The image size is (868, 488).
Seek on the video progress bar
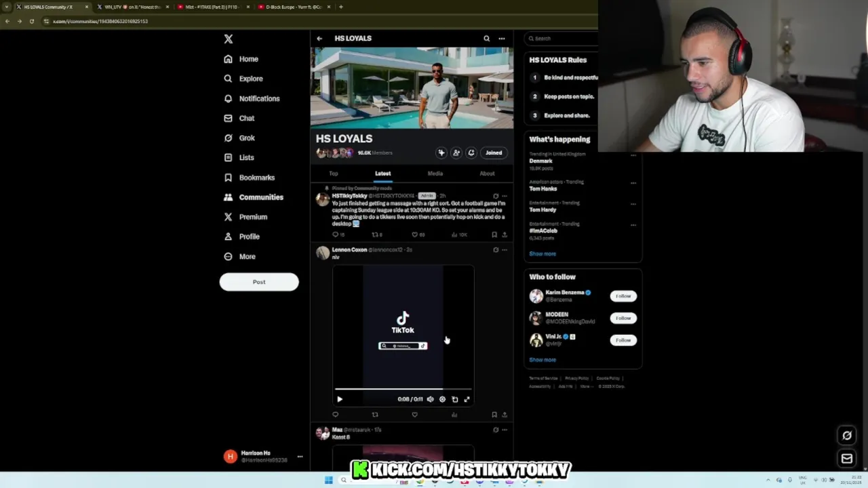[x=403, y=390]
